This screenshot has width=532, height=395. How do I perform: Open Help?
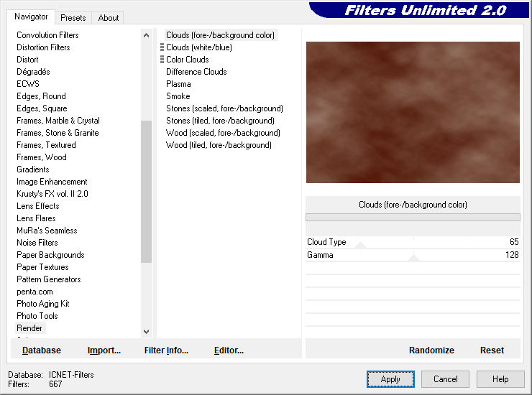(x=500, y=379)
